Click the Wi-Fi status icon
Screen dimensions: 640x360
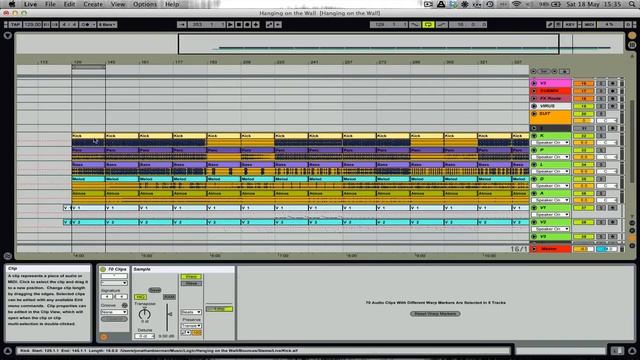pos(516,4)
